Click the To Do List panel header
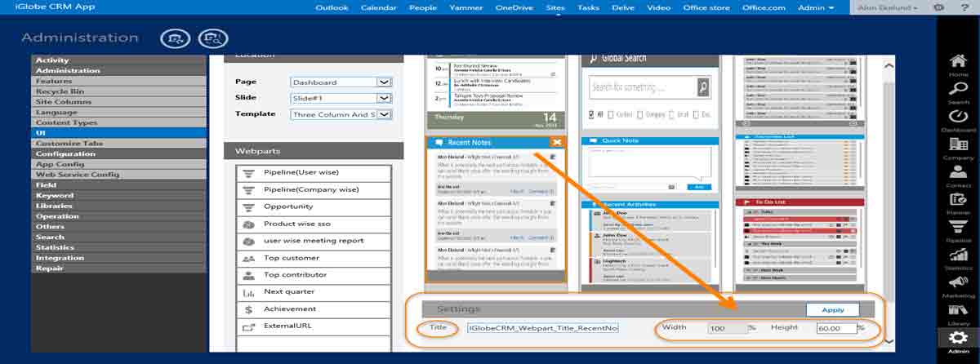Image resolution: width=980 pixels, height=364 pixels. click(800, 202)
